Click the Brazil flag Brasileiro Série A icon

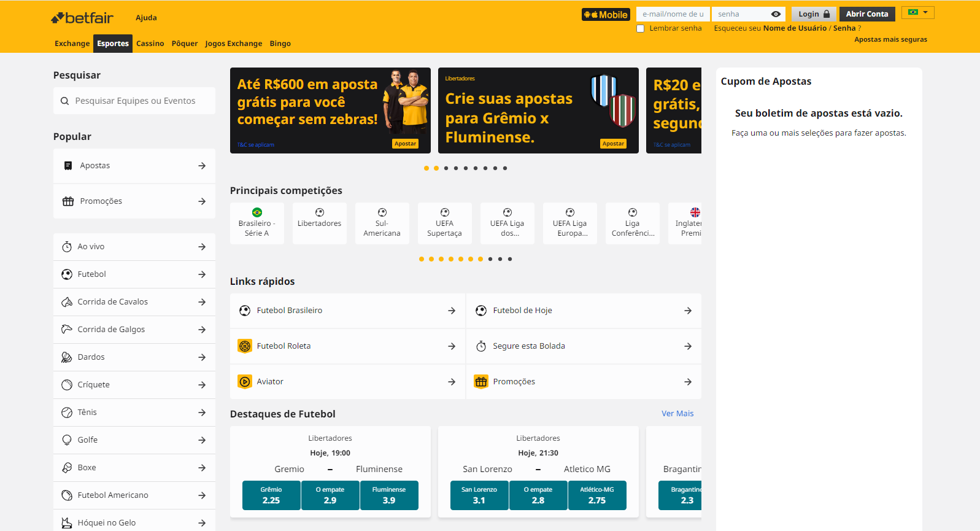[x=257, y=212]
